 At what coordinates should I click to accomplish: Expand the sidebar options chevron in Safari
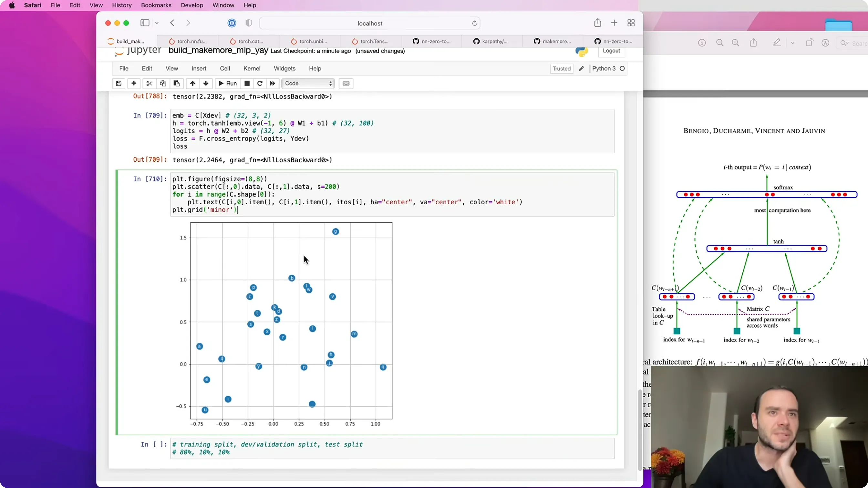157,23
